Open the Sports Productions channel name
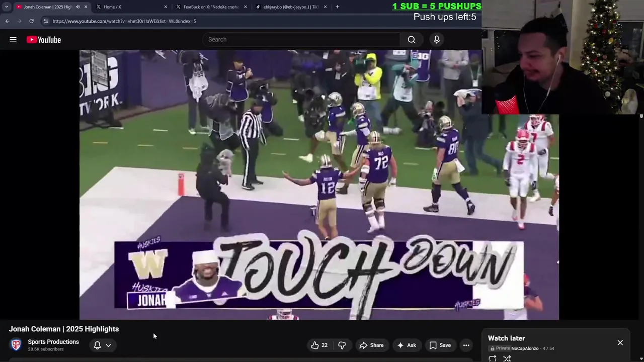Viewport: 644px width, 362px height. pyautogui.click(x=53, y=342)
